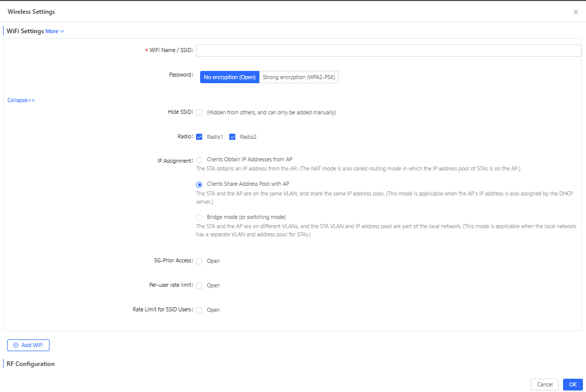Select Bridge mode (or switching mode)
This screenshot has width=586, height=392.
coord(200,217)
